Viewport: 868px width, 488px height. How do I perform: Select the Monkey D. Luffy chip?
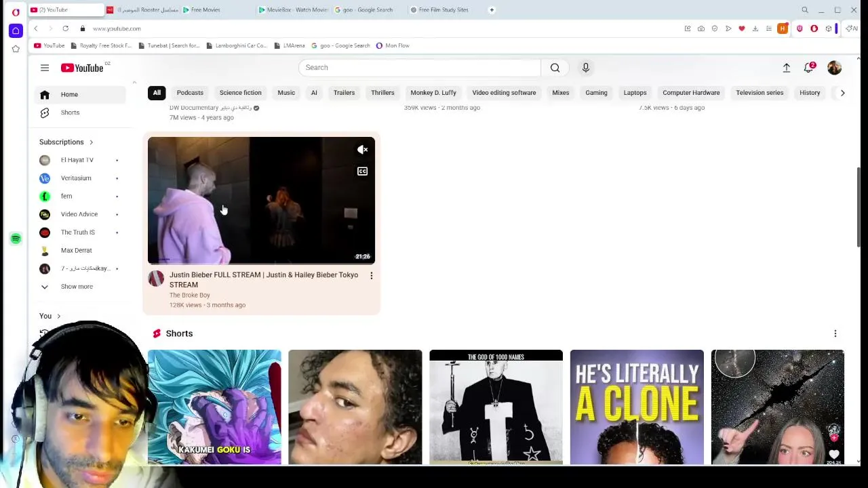click(x=433, y=93)
